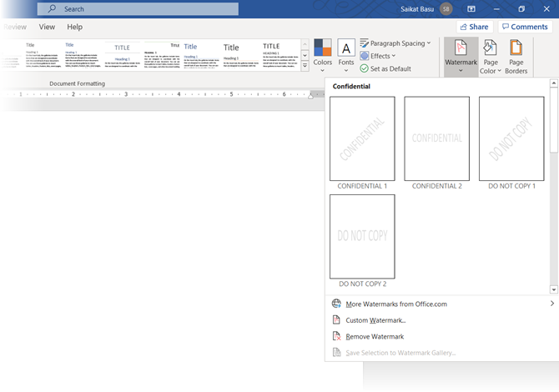Click the Colors dropdown arrow

[323, 70]
